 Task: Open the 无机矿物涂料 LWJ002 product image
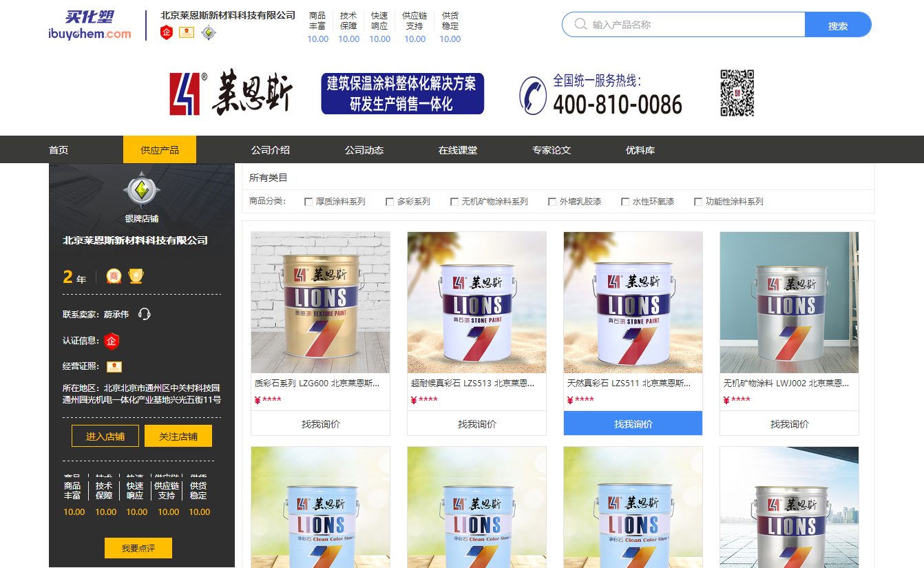(x=790, y=302)
